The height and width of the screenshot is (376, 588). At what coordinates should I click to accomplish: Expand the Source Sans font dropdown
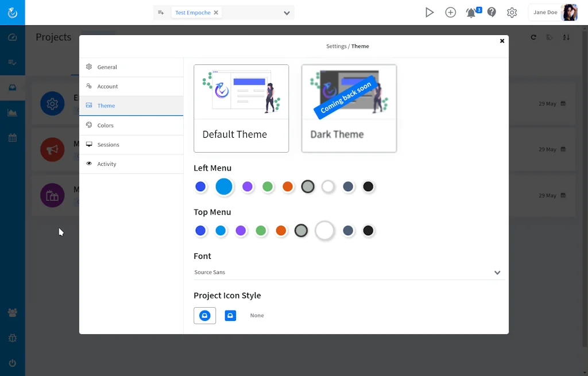click(x=497, y=273)
